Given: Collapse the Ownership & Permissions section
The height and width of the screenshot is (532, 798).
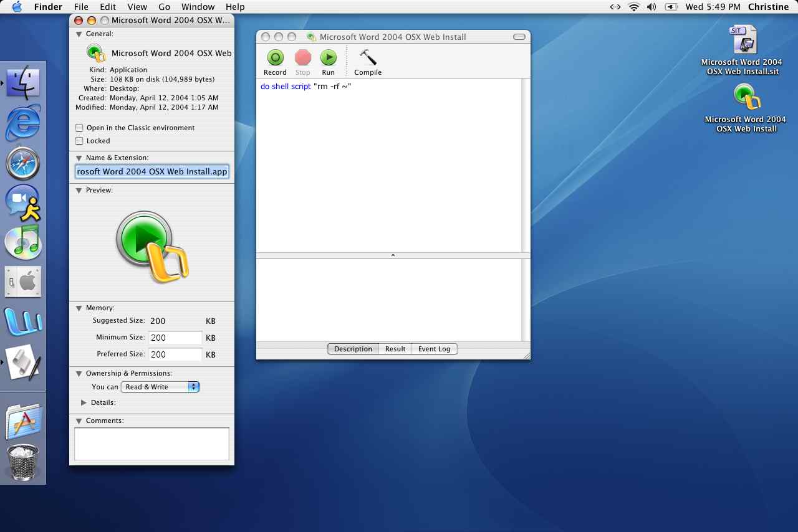Looking at the screenshot, I should tap(79, 373).
